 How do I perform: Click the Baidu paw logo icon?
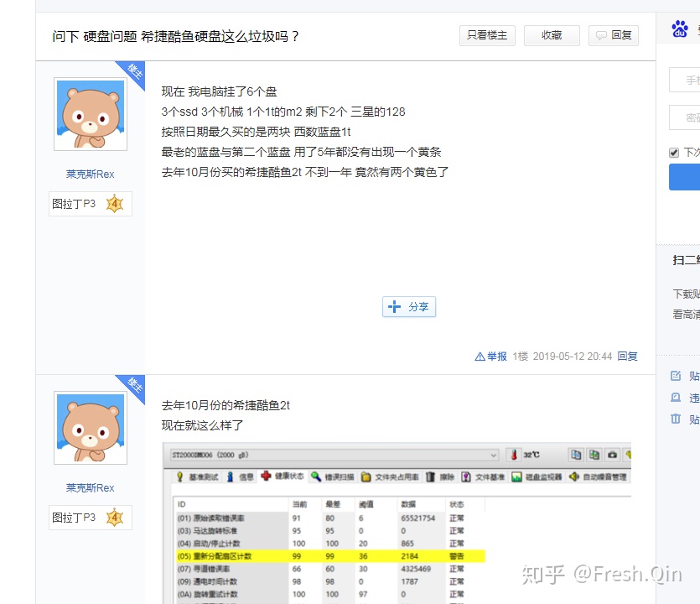click(x=679, y=29)
